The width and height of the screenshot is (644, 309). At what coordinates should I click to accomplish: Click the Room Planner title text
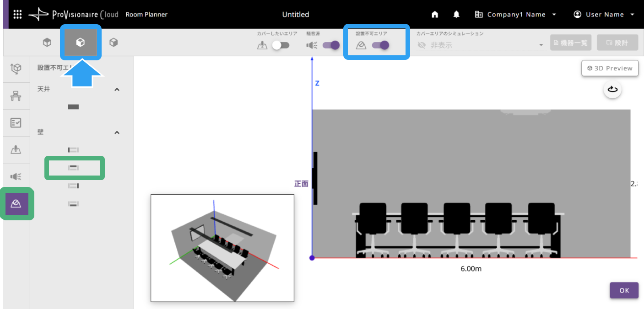click(x=146, y=15)
